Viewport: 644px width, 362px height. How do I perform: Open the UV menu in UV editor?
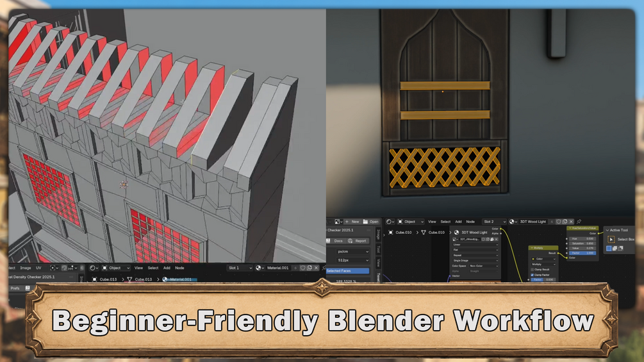point(38,268)
